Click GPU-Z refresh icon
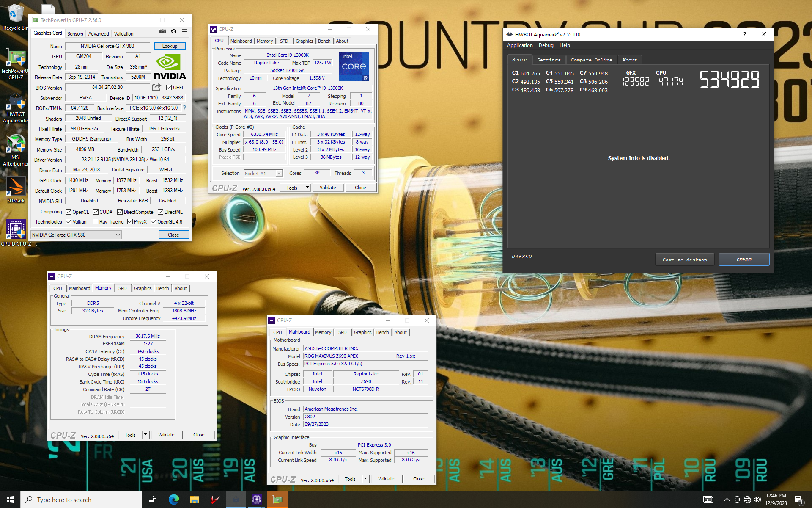This screenshot has width=812, height=508. point(173,31)
